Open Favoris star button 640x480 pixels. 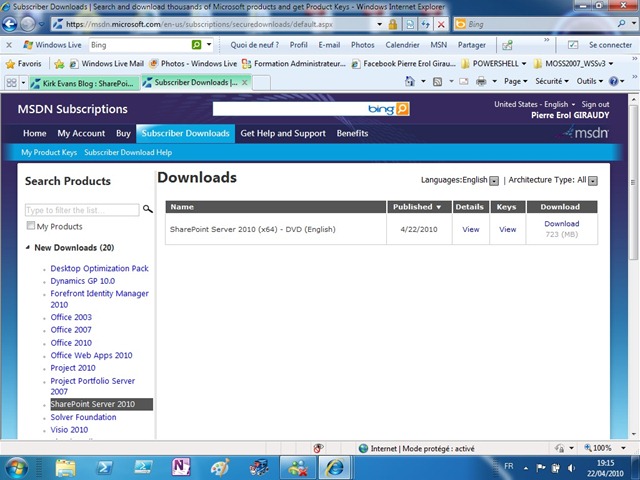point(24,64)
